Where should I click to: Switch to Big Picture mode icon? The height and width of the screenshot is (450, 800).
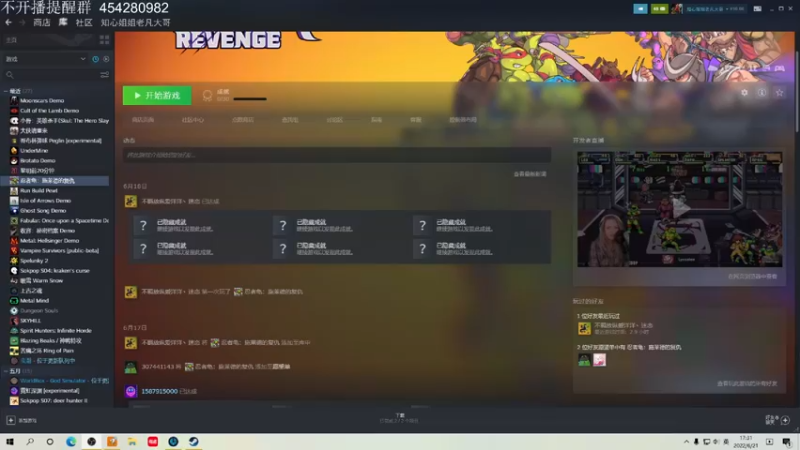point(758,9)
